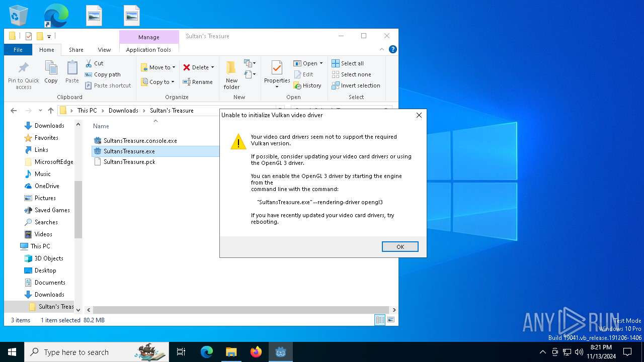This screenshot has height=362, width=644.
Task: Show hidden system tray icons
Action: 542,352
